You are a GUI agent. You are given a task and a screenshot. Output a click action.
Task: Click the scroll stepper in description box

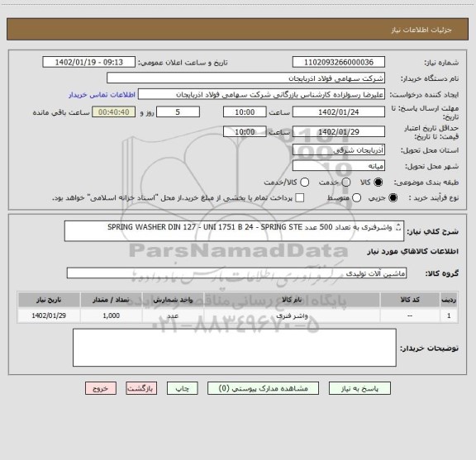coord(398,227)
